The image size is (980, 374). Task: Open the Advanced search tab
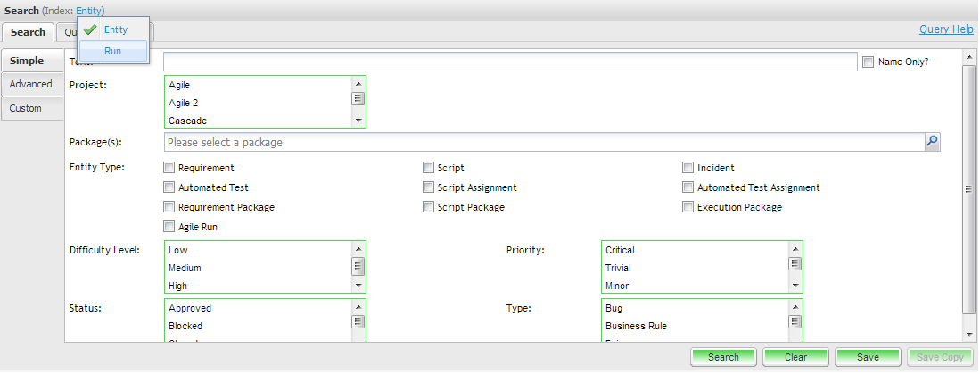31,84
